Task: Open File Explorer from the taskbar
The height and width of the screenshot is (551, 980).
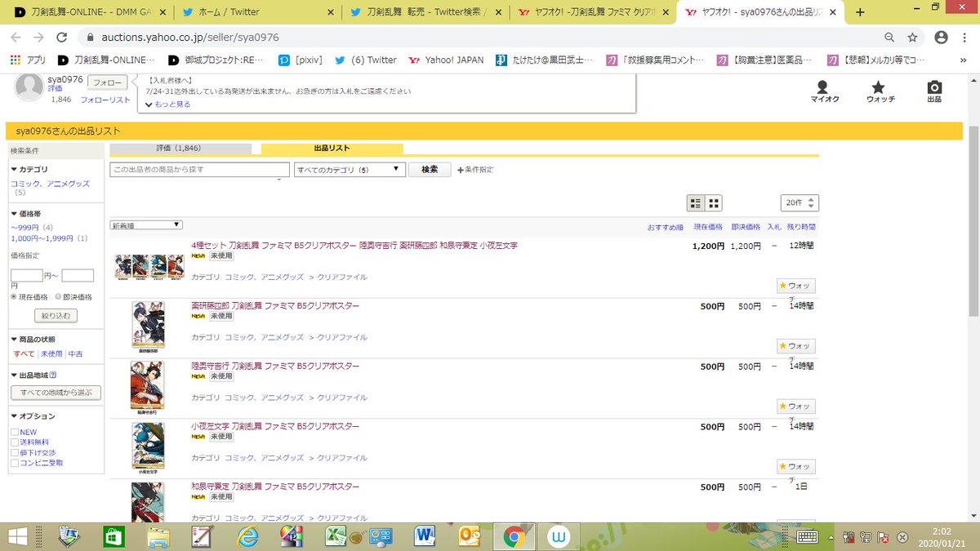Action: [x=158, y=537]
